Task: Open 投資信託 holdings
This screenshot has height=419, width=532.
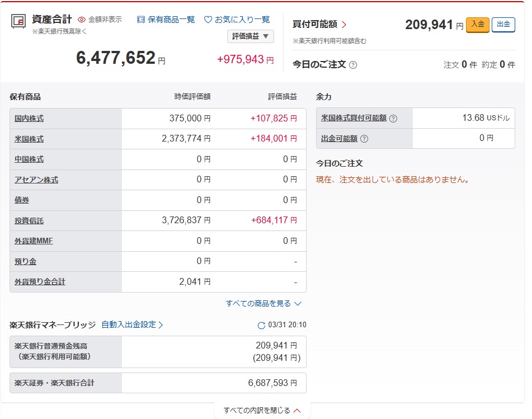Action: point(29,221)
